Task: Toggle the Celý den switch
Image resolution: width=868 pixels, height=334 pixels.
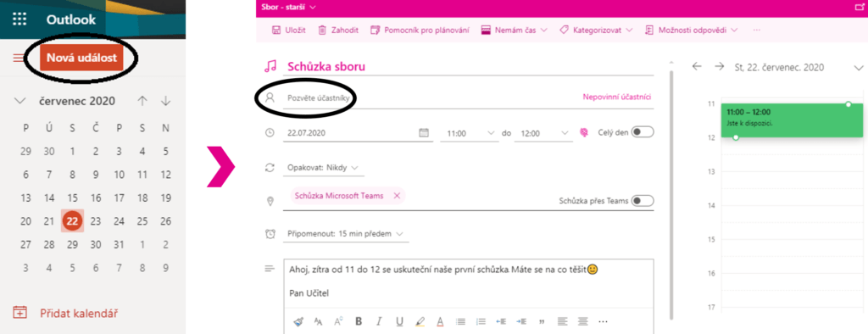Action: click(643, 132)
